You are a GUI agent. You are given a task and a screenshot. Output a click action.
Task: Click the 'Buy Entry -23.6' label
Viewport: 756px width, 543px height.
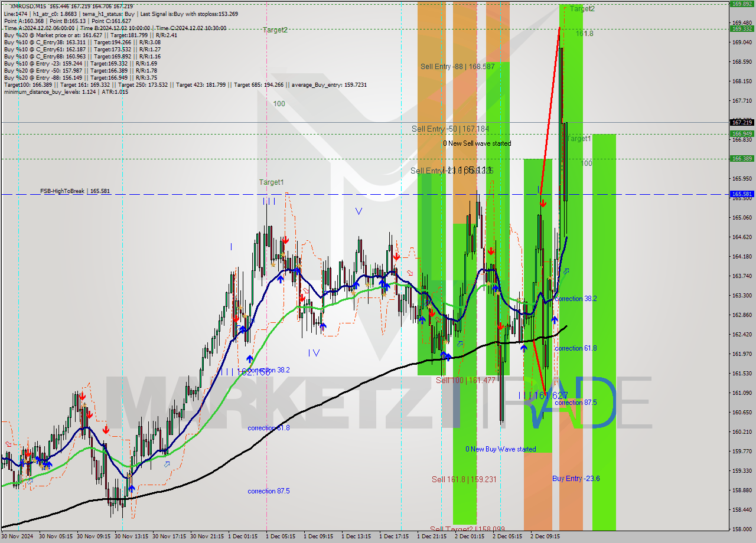pyautogui.click(x=576, y=478)
